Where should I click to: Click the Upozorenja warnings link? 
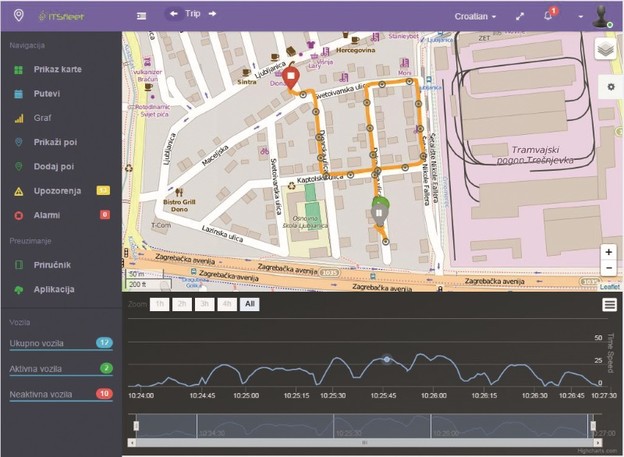click(x=63, y=190)
